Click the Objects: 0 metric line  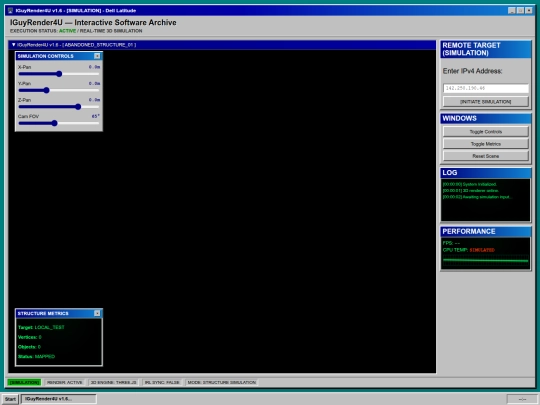(29, 347)
